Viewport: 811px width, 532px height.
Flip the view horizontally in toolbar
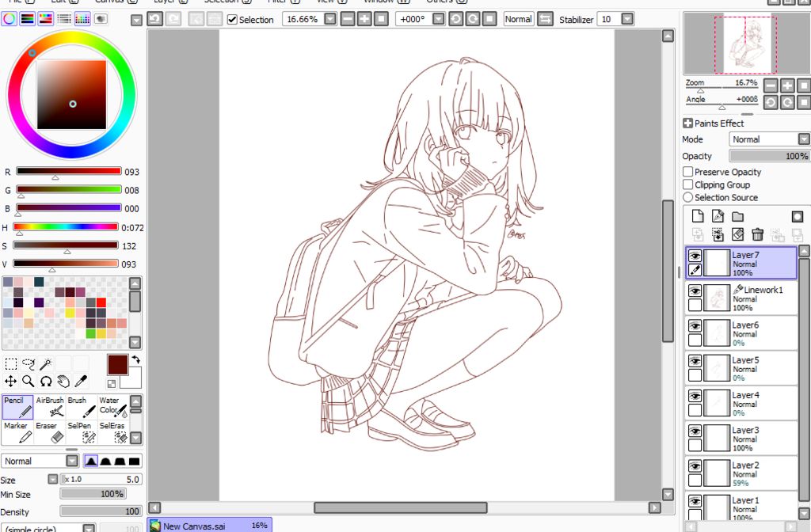(x=545, y=19)
